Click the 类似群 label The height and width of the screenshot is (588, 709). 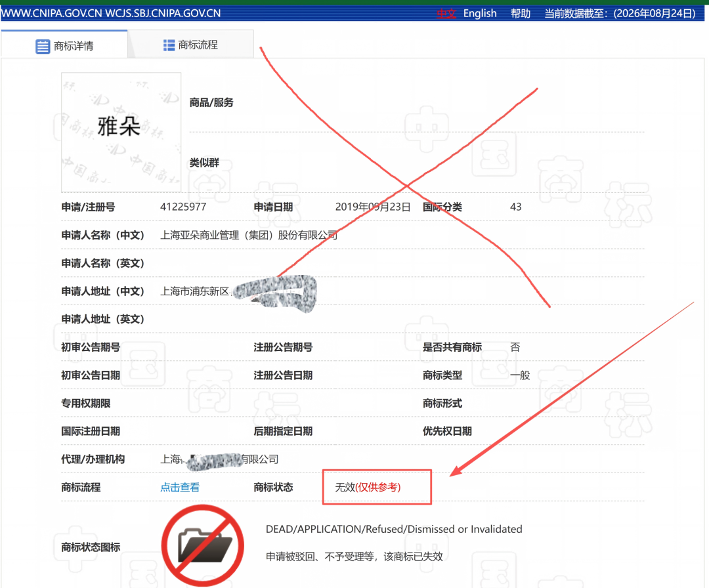204,163
